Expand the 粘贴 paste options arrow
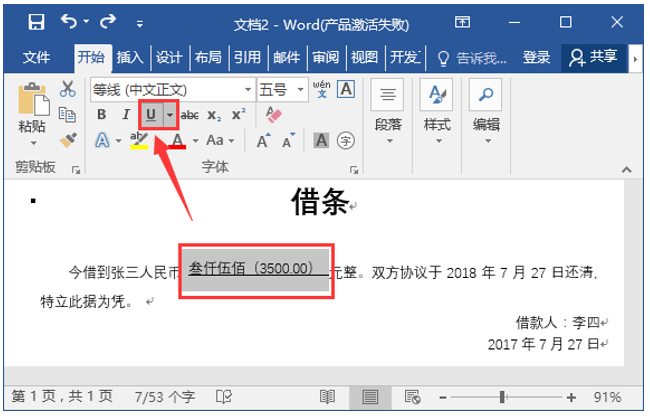The width and height of the screenshot is (650, 416). pos(33,143)
